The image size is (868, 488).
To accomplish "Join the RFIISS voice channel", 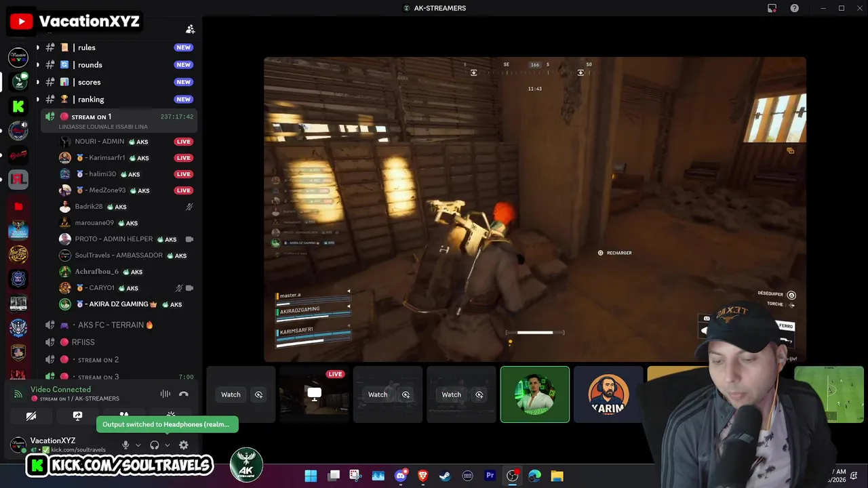I will pos(119,342).
